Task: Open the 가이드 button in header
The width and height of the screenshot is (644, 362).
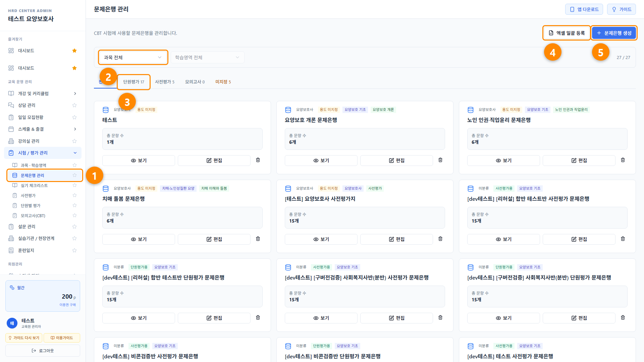Action: [622, 9]
